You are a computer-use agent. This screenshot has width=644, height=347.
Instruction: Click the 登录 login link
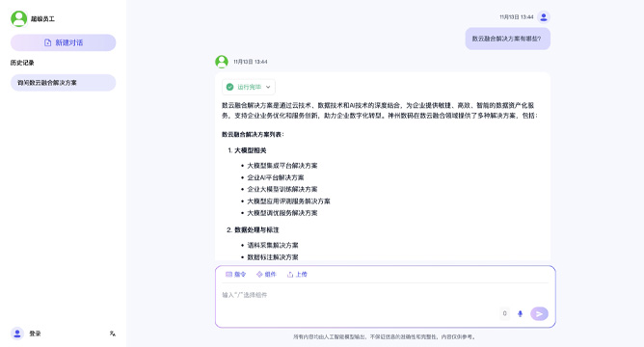(x=35, y=334)
